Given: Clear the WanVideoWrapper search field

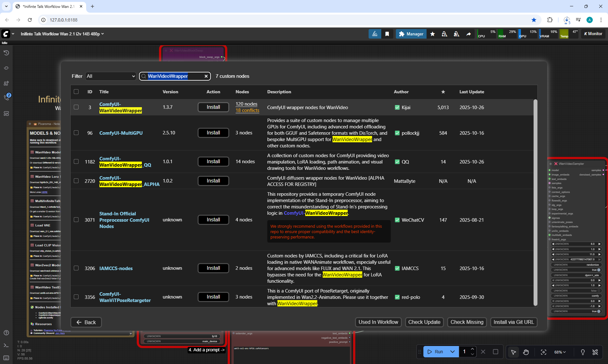Looking at the screenshot, I should (206, 76).
